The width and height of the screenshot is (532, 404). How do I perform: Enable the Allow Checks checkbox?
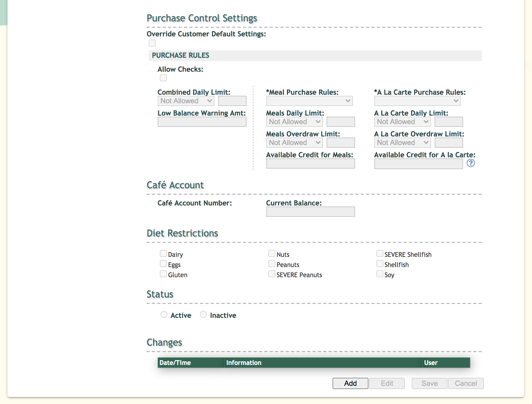coord(163,78)
